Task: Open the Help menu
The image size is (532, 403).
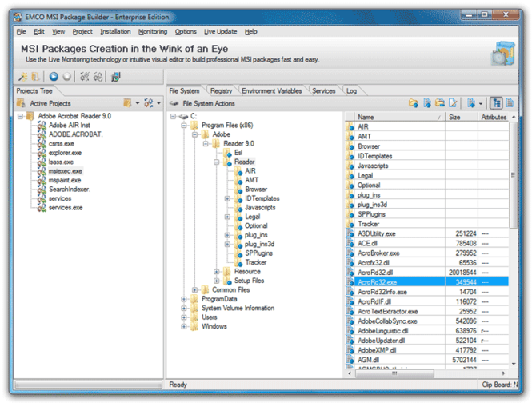Action: (x=250, y=31)
